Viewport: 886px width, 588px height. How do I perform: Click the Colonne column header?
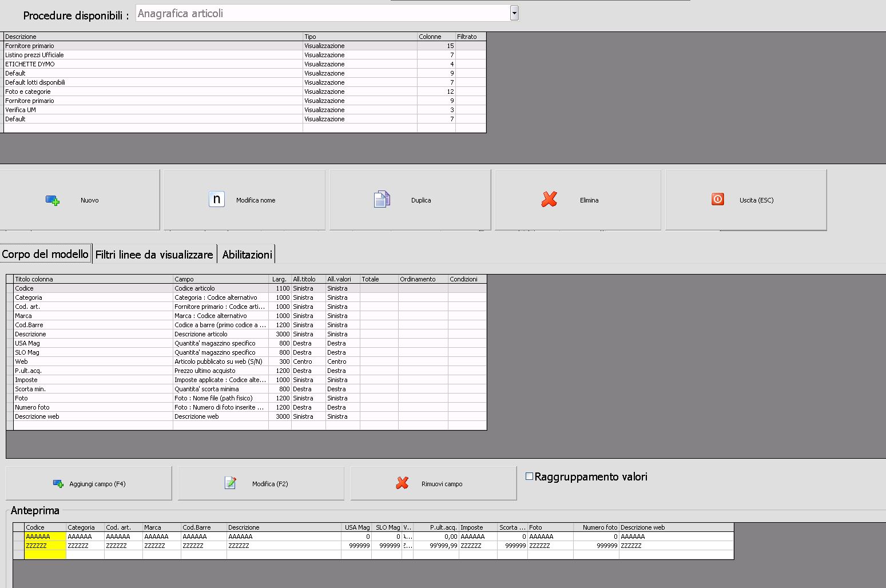pos(436,37)
